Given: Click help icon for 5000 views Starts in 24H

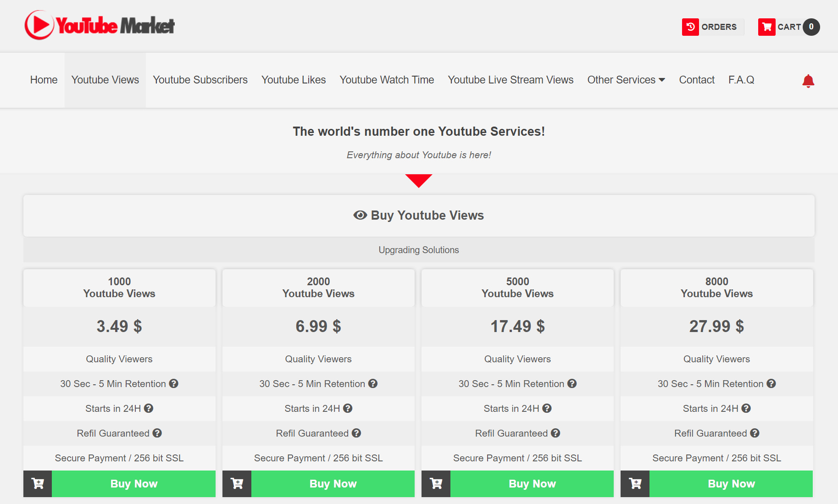Looking at the screenshot, I should (547, 409).
